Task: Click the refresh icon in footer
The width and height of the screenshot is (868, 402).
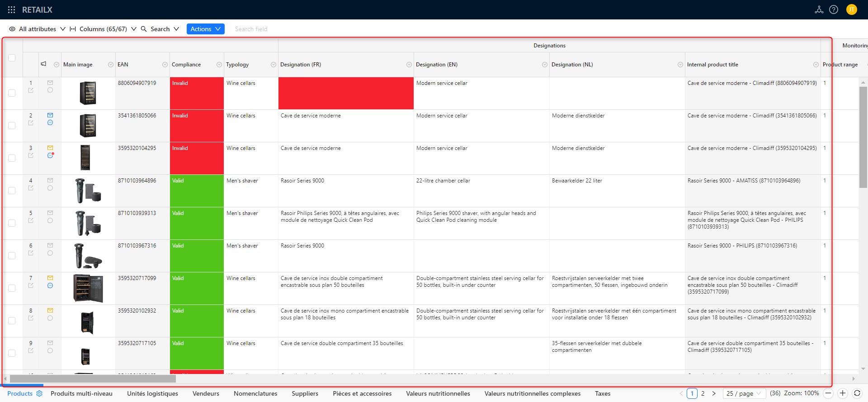Action: pyautogui.click(x=857, y=393)
